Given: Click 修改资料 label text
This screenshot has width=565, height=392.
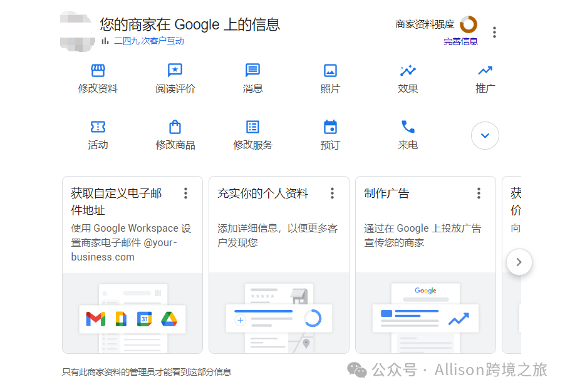Looking at the screenshot, I should coord(98,89).
